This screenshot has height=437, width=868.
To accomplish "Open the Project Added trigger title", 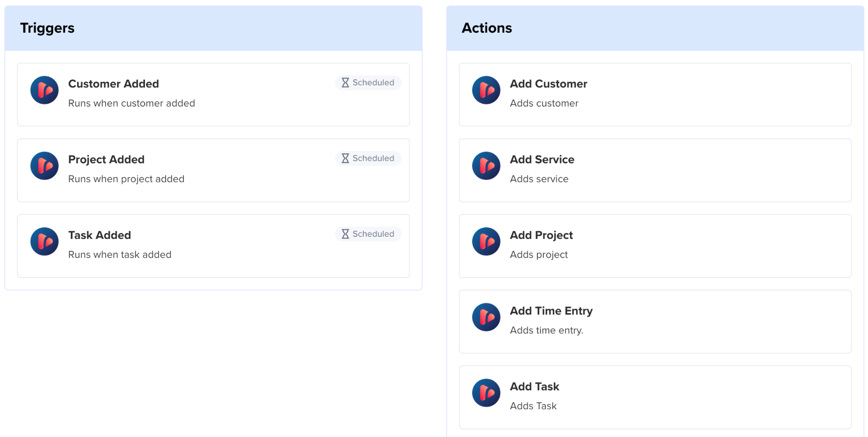I will [106, 160].
